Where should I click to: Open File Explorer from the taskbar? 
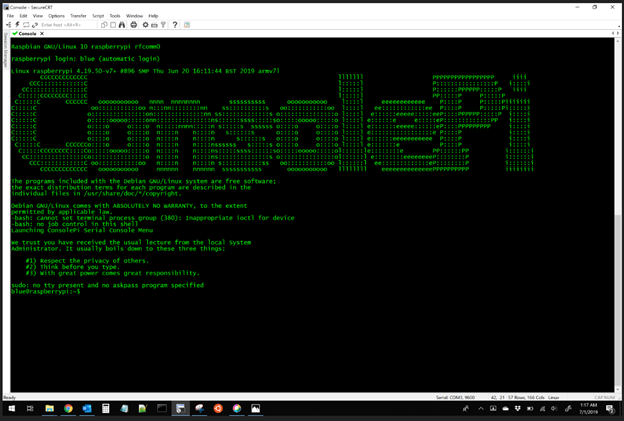point(49,409)
